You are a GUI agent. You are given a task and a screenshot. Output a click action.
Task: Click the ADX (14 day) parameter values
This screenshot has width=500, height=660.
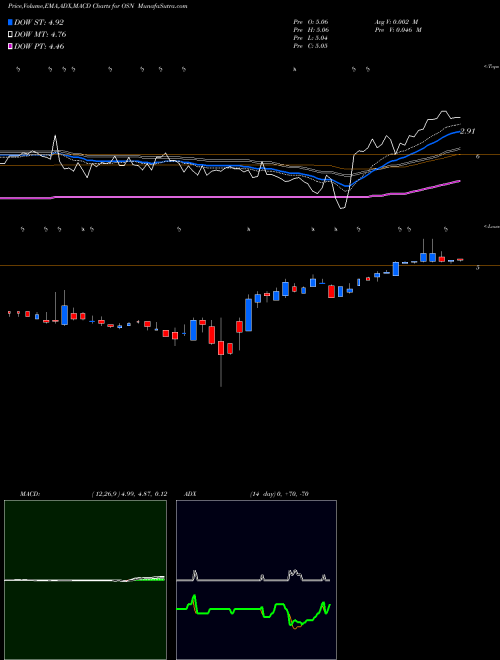pos(278,494)
